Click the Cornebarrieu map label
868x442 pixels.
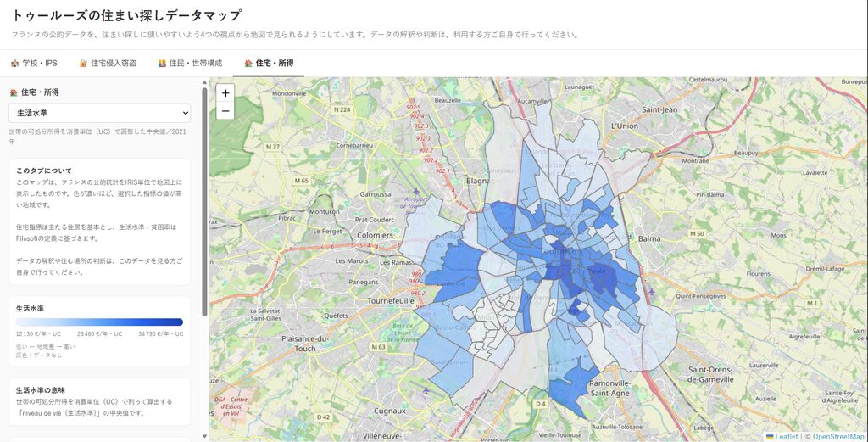click(x=354, y=145)
